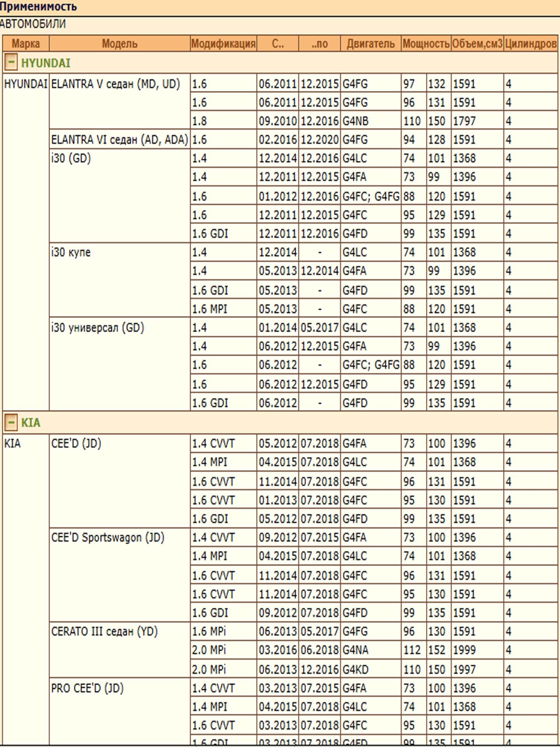This screenshot has height=747, width=560.
Task: Click end date 12.2020 in ELANTRA VI row
Action: coord(319,139)
